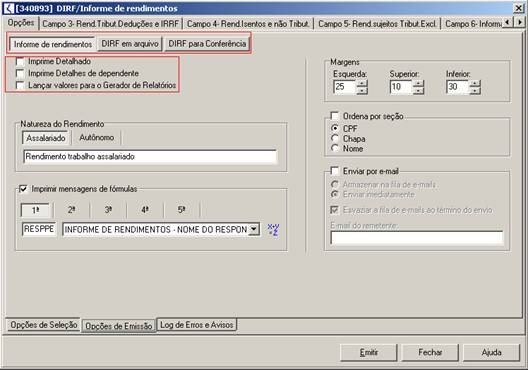Switch to the Opções tab
This screenshot has width=528, height=370.
tap(21, 23)
